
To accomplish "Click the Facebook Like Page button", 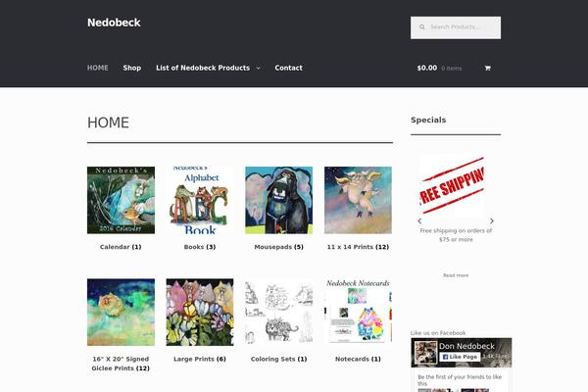I will pos(460,357).
